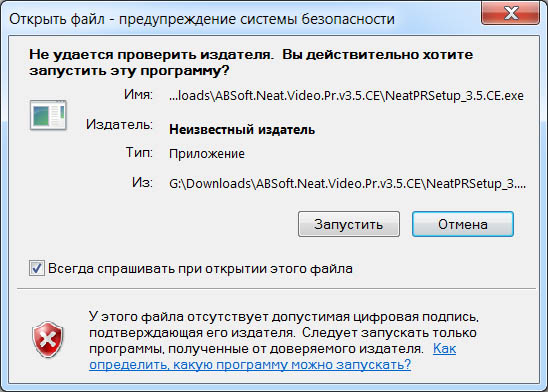The image size is (548, 392).
Task: Click the Приложение type value
Action: (x=207, y=153)
